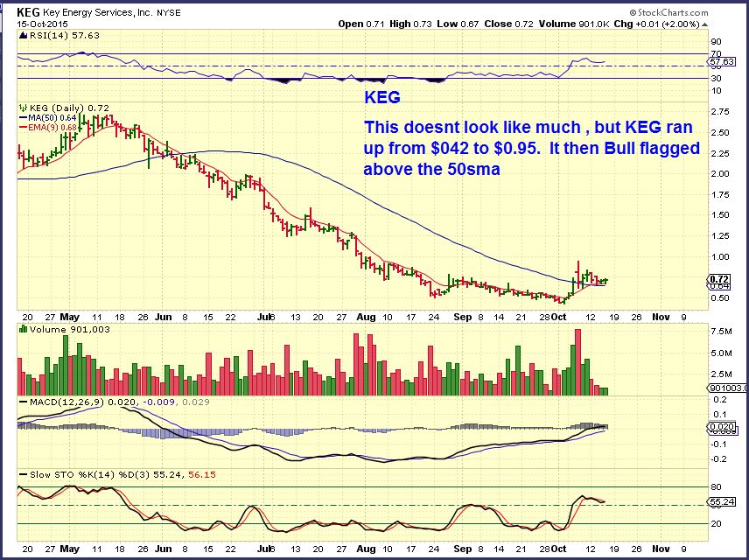Screen dimensions: 749x560
Task: Click the MA(50) 0.64 legend text
Action: point(52,118)
